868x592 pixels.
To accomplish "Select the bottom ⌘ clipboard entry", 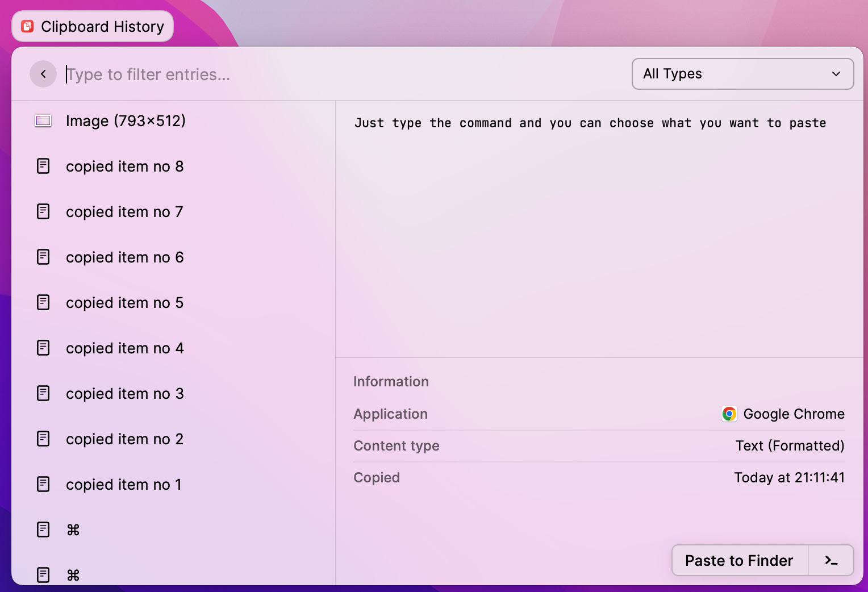I will 73,575.
